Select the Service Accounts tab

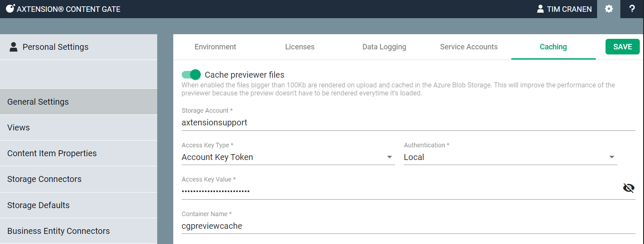(x=469, y=47)
